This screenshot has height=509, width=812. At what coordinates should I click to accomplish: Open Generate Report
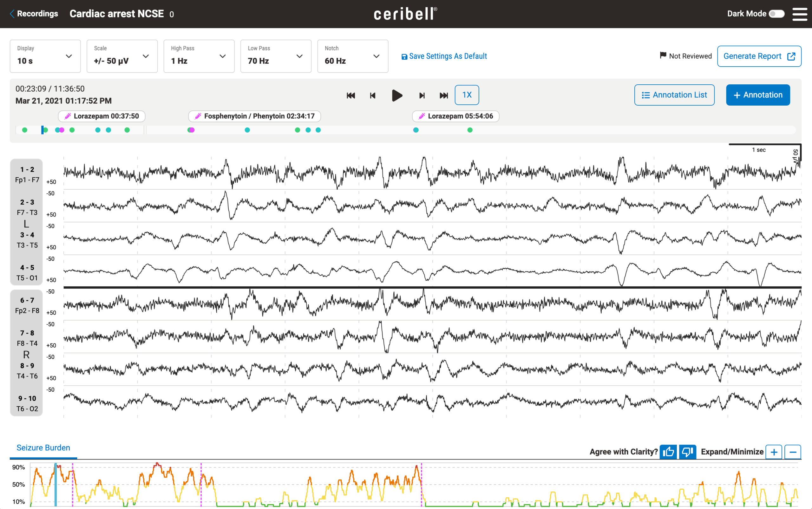759,56
